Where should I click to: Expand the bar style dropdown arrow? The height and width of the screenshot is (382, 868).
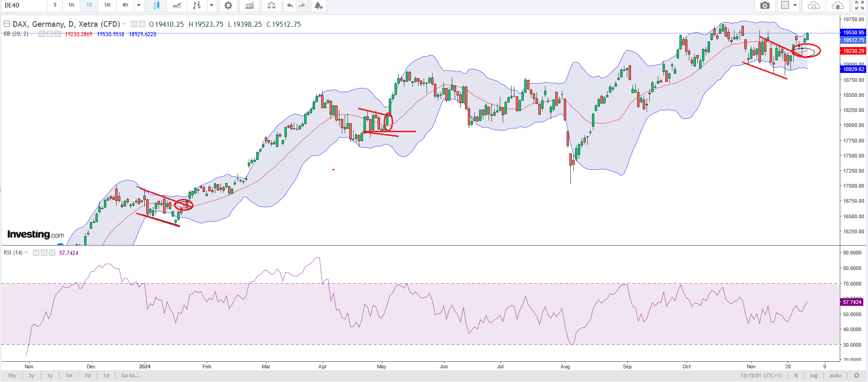(x=212, y=6)
